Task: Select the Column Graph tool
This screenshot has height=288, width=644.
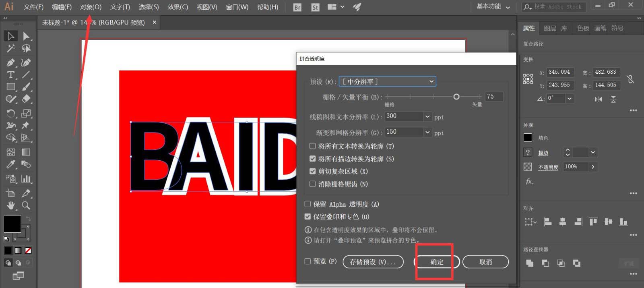Action: [26, 179]
